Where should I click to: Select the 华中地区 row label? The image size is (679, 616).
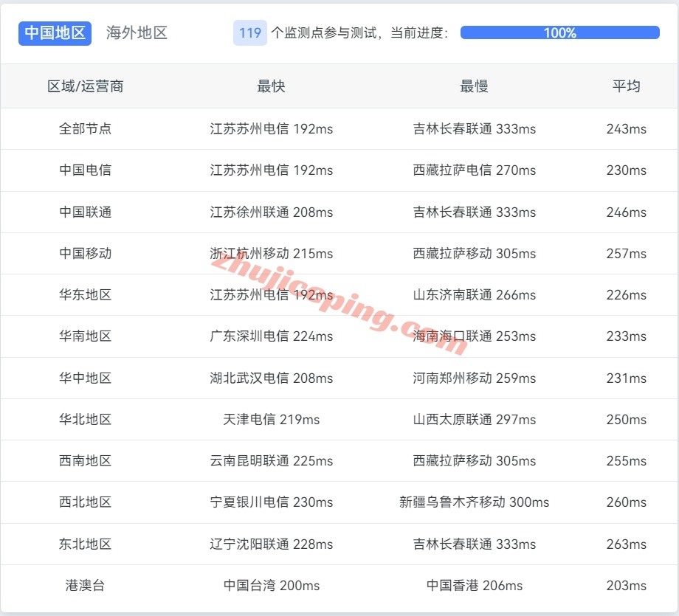[86, 378]
